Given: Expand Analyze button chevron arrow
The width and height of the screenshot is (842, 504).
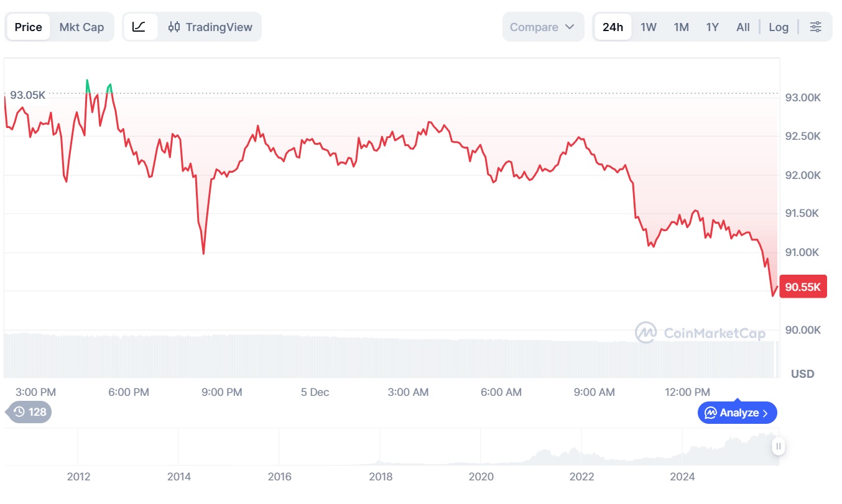Looking at the screenshot, I should [x=766, y=413].
